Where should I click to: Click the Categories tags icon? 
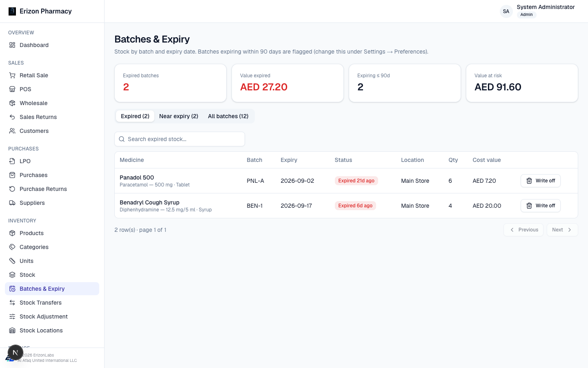coord(12,247)
